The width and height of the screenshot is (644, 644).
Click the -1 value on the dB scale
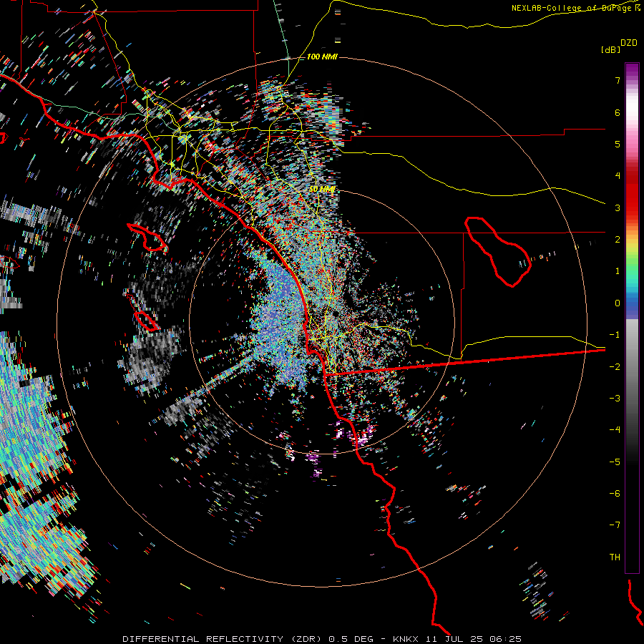pyautogui.click(x=615, y=335)
